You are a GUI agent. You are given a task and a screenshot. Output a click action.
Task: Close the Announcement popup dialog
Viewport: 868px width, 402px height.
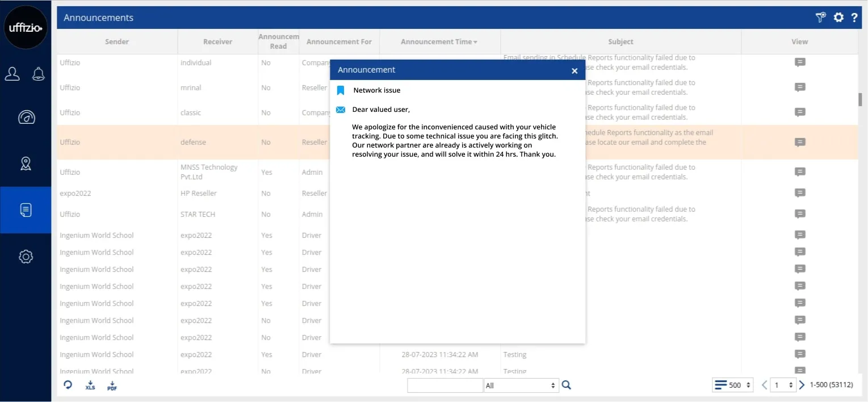click(x=575, y=71)
